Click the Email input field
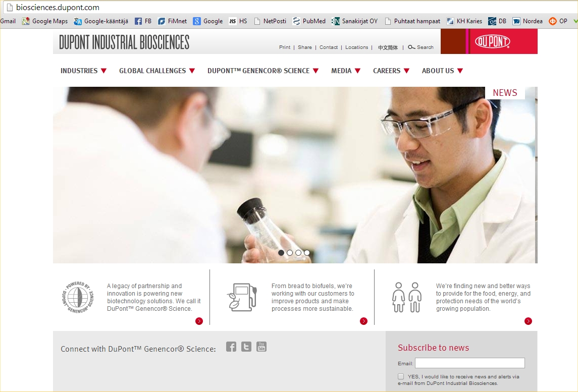 pos(470,363)
